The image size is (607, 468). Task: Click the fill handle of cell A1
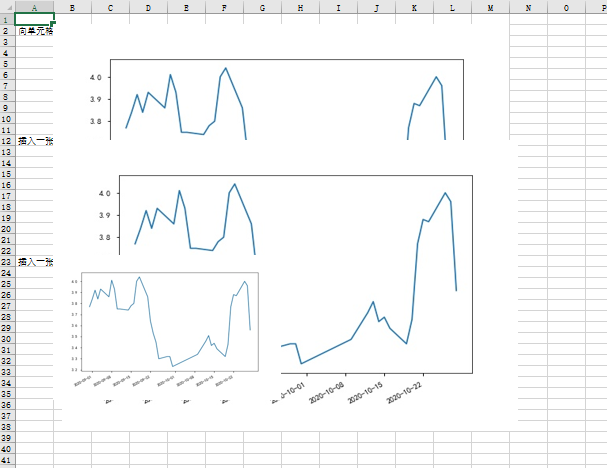(53, 24)
